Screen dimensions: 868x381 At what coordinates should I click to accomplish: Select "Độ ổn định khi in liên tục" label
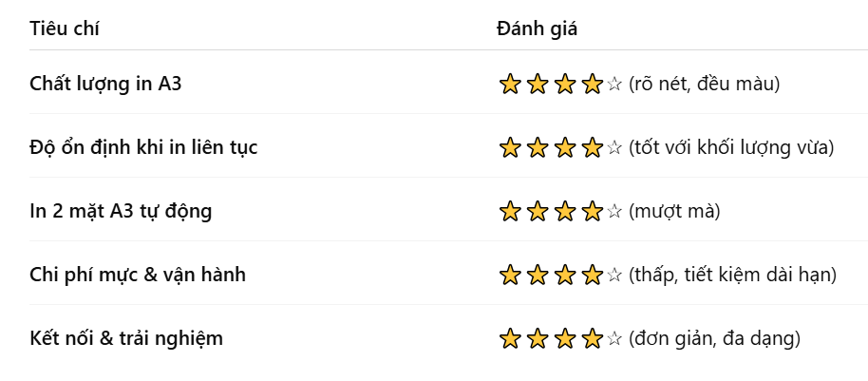click(143, 147)
